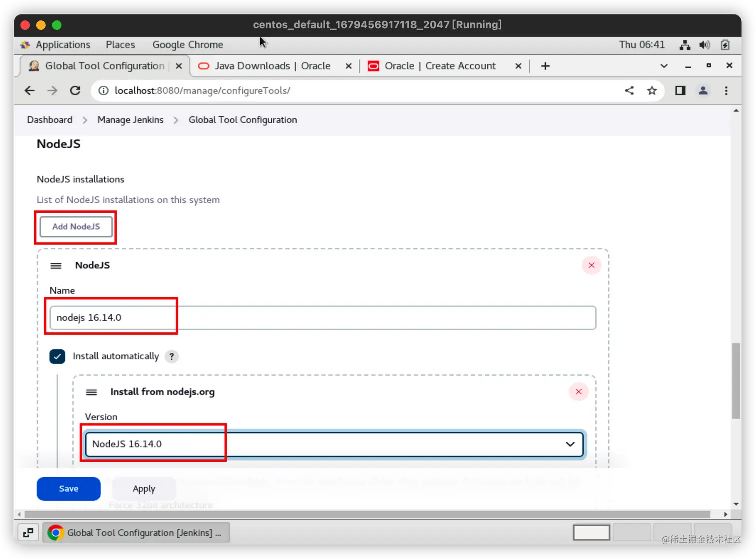This screenshot has height=559, width=756.
Task: Open the NodeJS Version dropdown
Action: pos(334,444)
